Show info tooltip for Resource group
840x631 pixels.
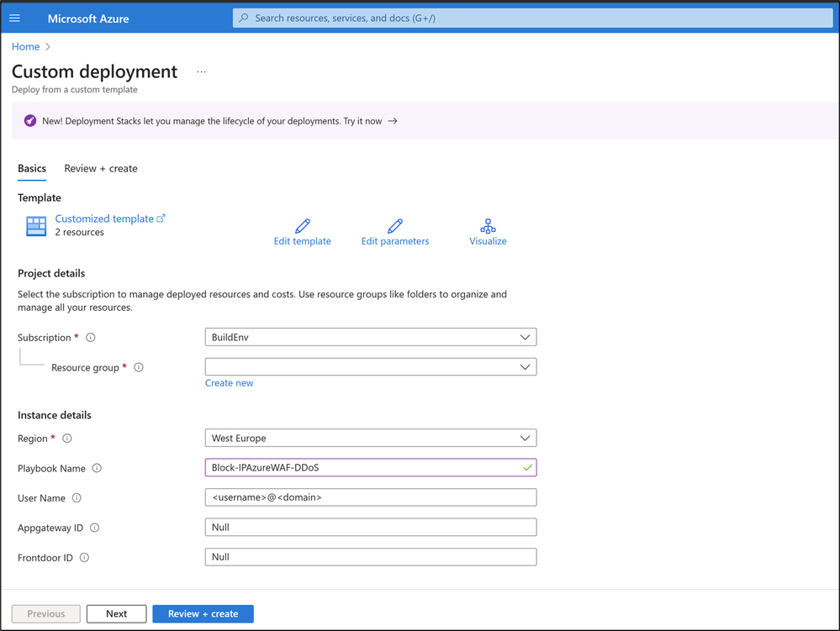click(x=139, y=367)
